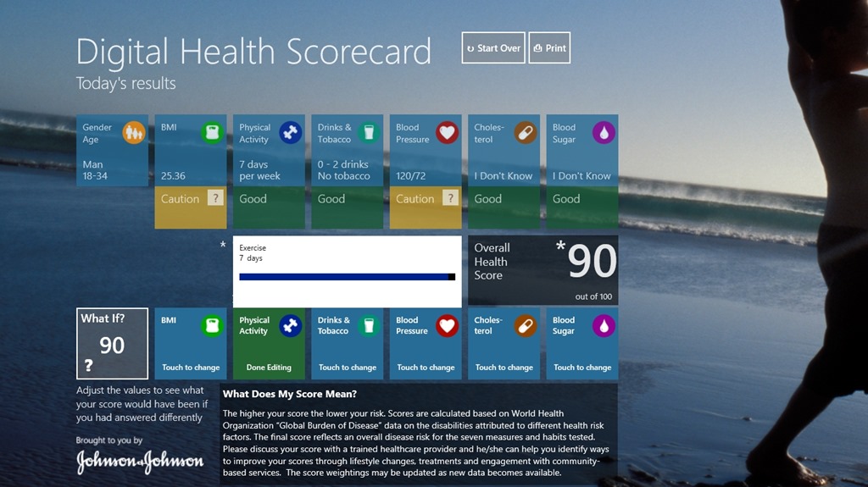Open the What If score tile
This screenshot has height=487, width=868.
pos(113,344)
